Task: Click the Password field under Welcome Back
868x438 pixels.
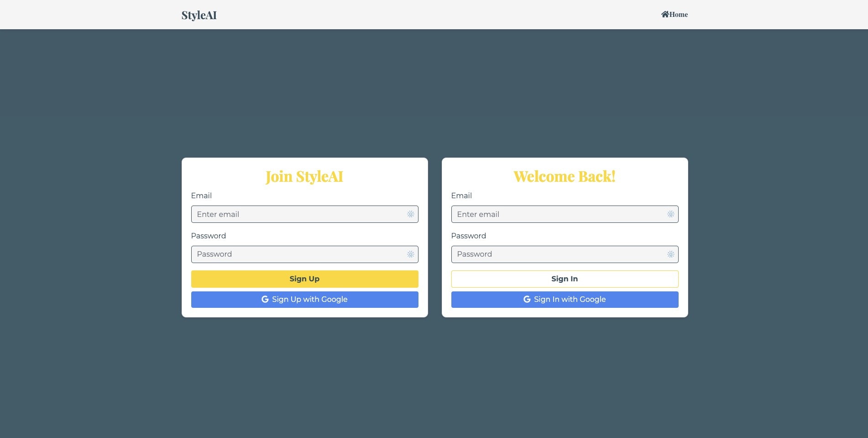Action: point(565,254)
